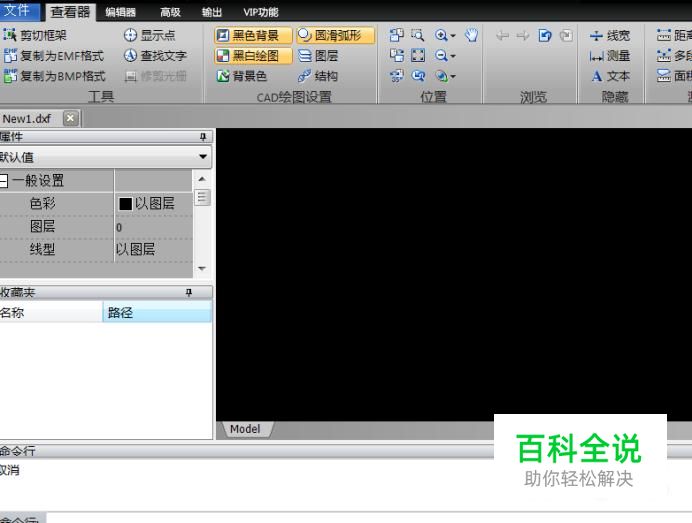
Task: Click the forward arrow in 浏览 group
Action: 523,35
